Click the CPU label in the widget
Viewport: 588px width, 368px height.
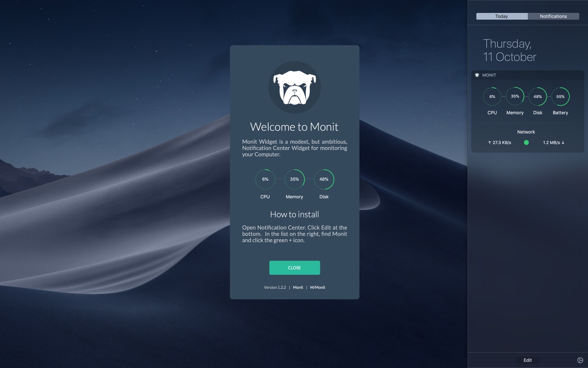click(x=492, y=113)
